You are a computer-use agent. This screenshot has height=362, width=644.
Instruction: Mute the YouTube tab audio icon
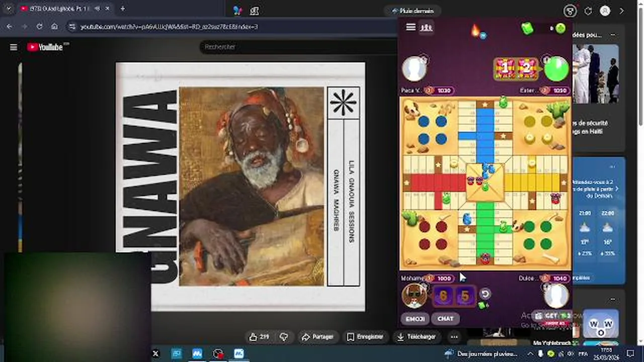tap(97, 9)
